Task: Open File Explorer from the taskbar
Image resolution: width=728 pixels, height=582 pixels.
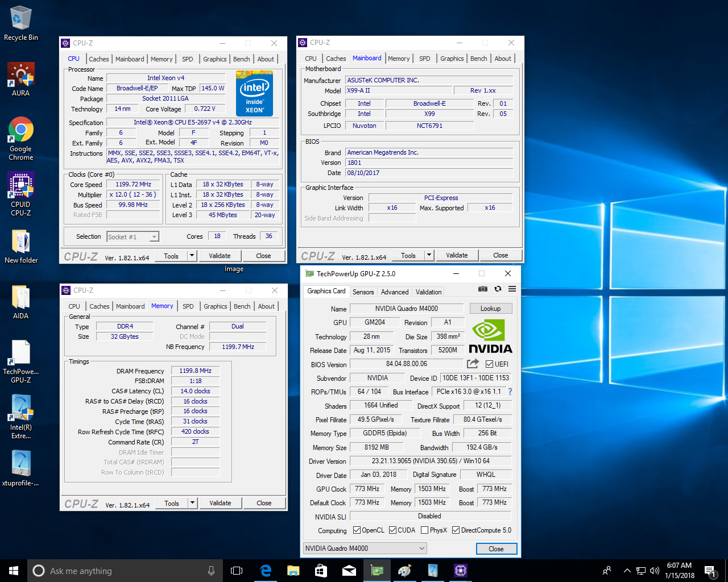Action: pyautogui.click(x=293, y=571)
